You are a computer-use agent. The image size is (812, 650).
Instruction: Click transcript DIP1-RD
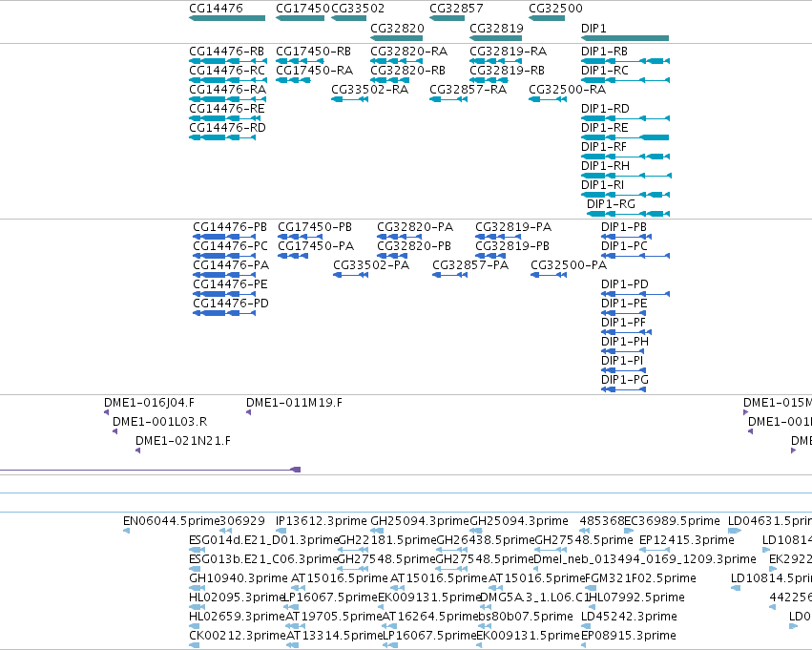(625, 118)
